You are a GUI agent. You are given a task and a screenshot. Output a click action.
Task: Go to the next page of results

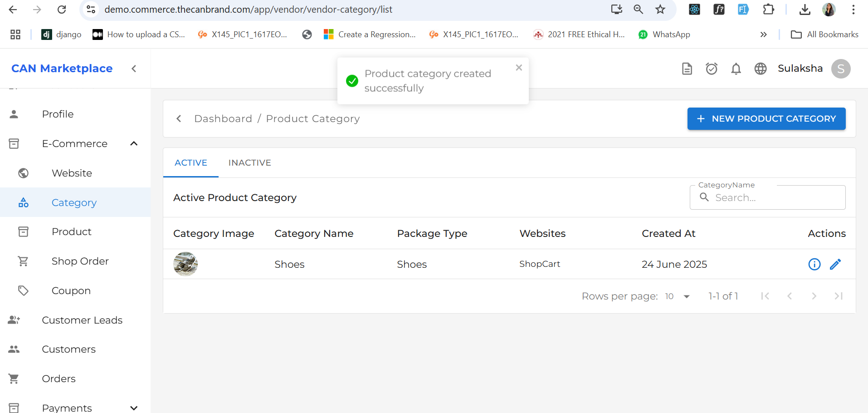(814, 296)
